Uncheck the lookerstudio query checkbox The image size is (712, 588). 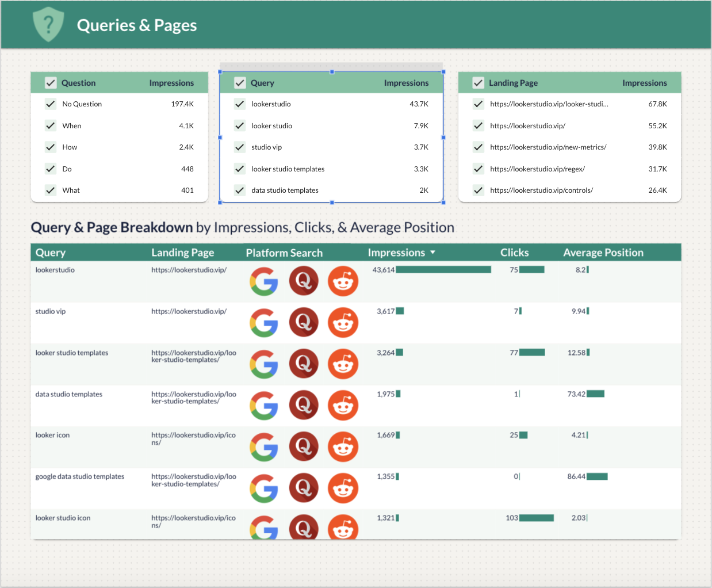pos(240,104)
